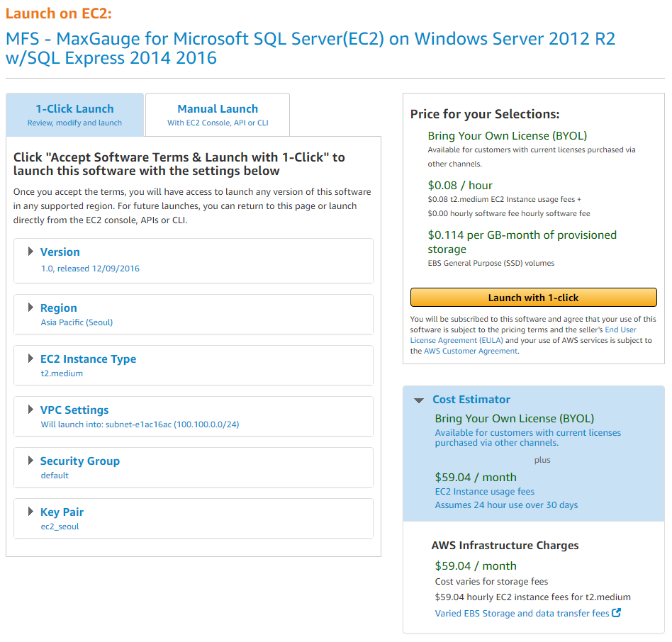Click the 'Asia Pacific (Seoul)' region value
This screenshot has width=672, height=642.
click(77, 322)
